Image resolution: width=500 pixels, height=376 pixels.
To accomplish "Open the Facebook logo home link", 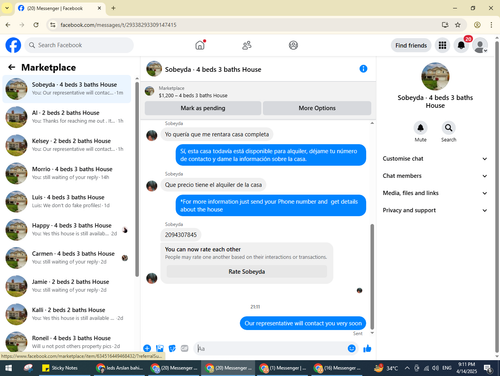I will 13,45.
